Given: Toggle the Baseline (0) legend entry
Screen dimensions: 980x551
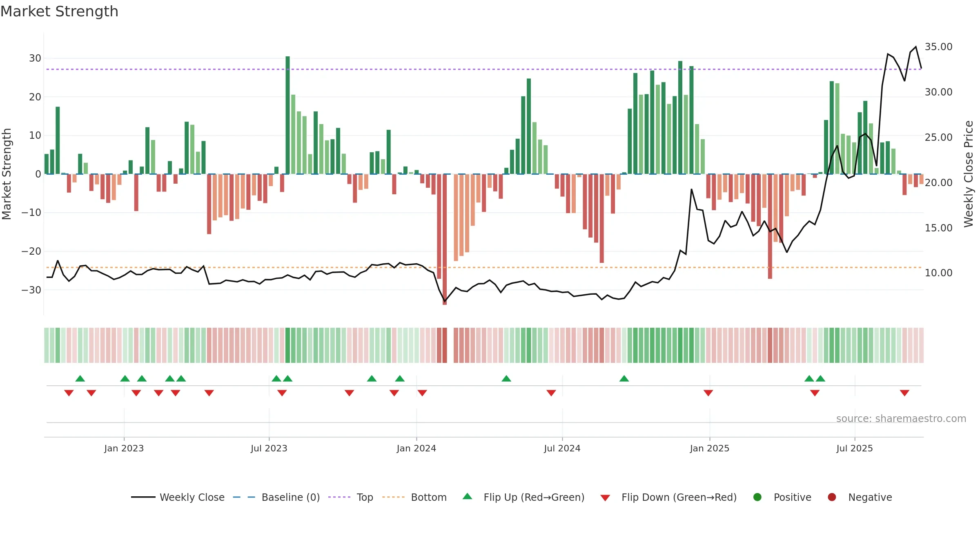Looking at the screenshot, I should (x=276, y=497).
